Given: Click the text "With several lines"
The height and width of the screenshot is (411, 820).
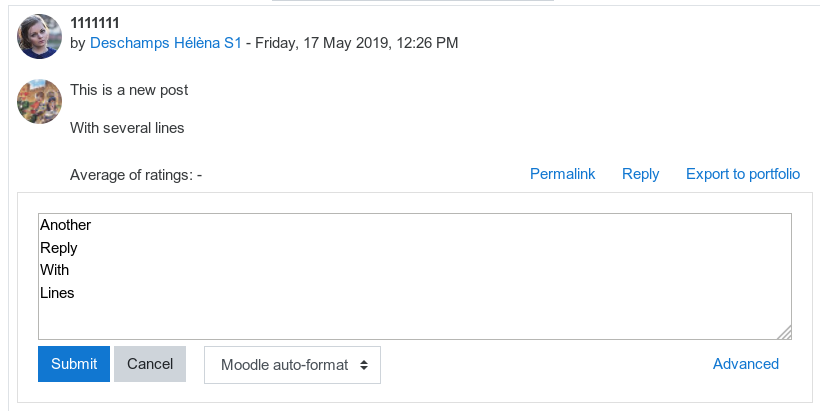Looking at the screenshot, I should (127, 128).
